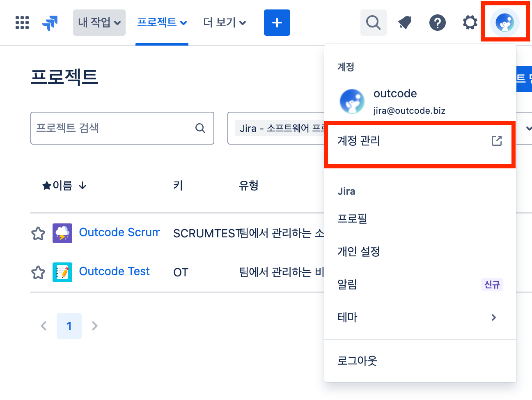Expand the 내 작업 dropdown
This screenshot has height=400, width=532.
click(x=99, y=23)
